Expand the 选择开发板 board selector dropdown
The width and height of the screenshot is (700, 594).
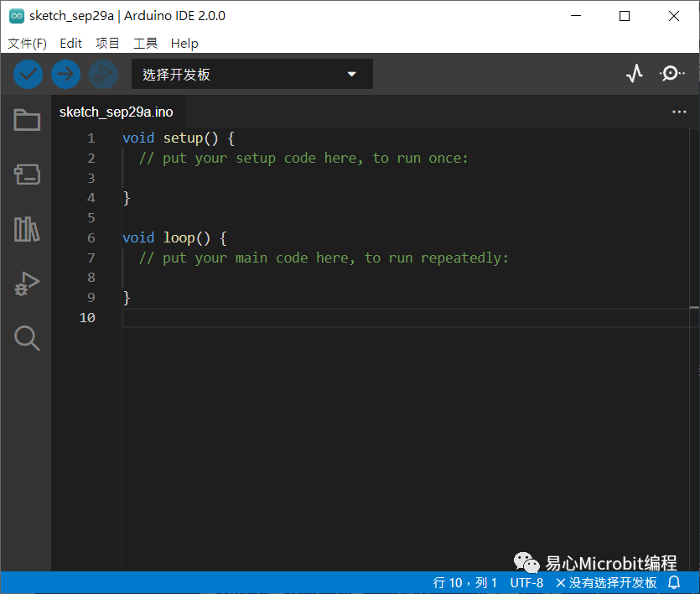[252, 74]
